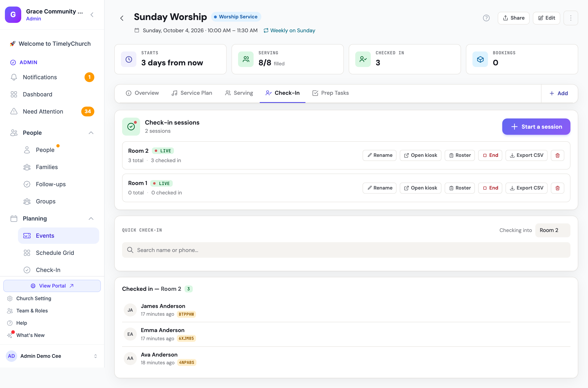
Task: End the Room 1 session
Action: [x=490, y=188]
